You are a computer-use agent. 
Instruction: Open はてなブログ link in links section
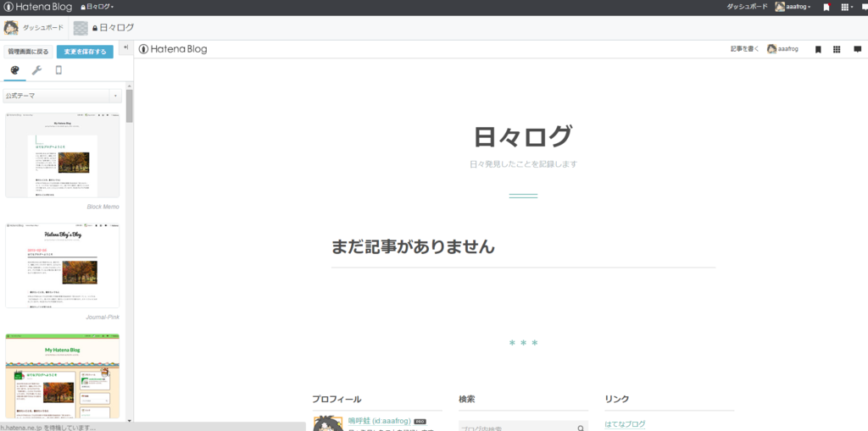pyautogui.click(x=625, y=424)
